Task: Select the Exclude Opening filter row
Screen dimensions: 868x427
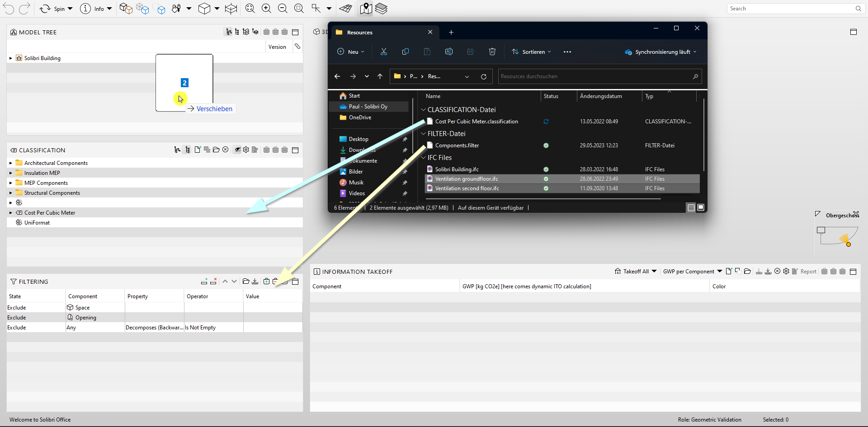Action: (155, 317)
